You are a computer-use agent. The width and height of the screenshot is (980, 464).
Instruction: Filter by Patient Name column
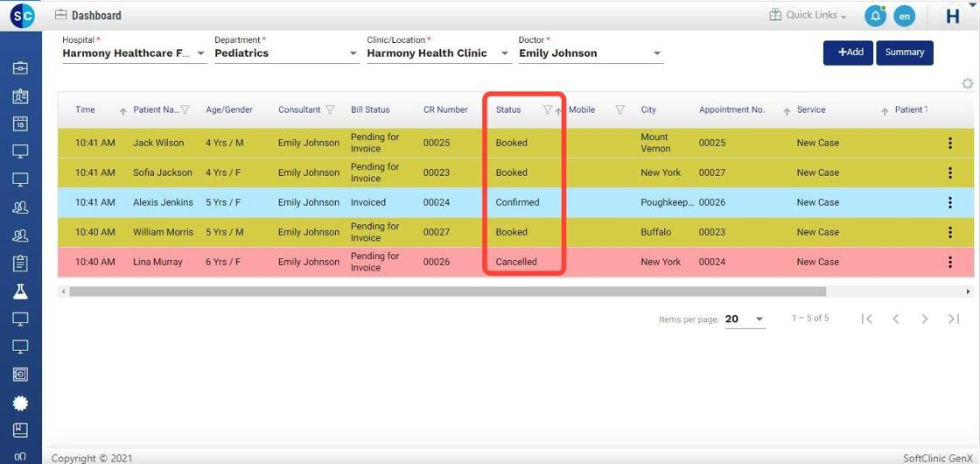point(185,109)
